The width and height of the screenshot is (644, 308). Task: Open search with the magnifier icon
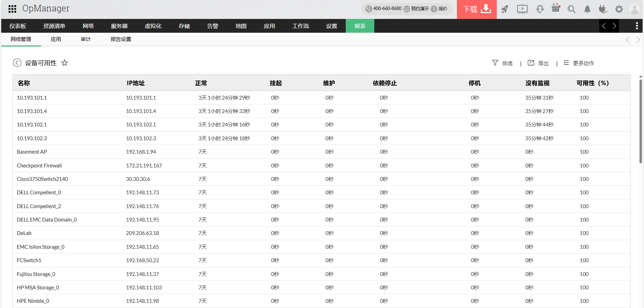coord(571,9)
